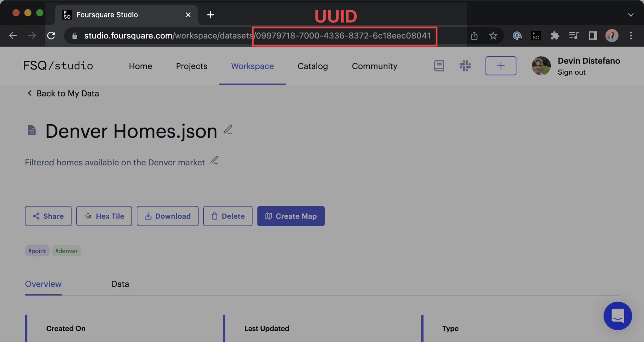The height and width of the screenshot is (342, 644).
Task: Click the yellow minimize window button
Action: (x=28, y=13)
